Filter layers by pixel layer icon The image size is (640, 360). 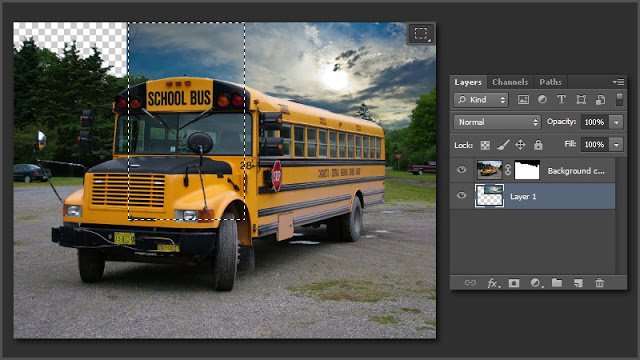(x=523, y=100)
